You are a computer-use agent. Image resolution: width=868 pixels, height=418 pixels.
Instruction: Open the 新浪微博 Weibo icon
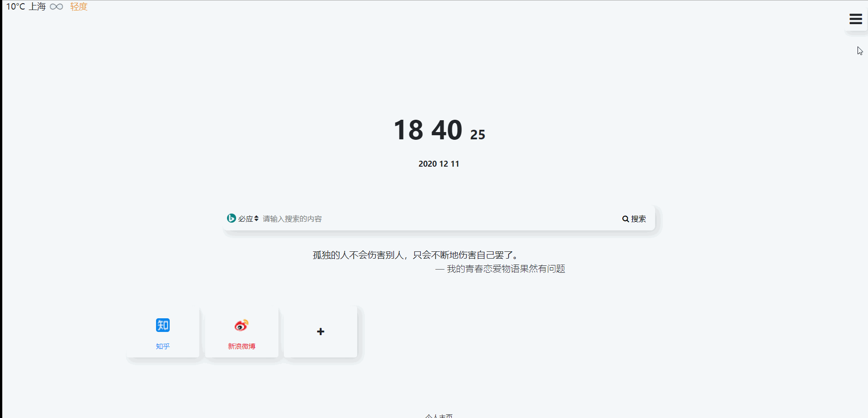(242, 325)
